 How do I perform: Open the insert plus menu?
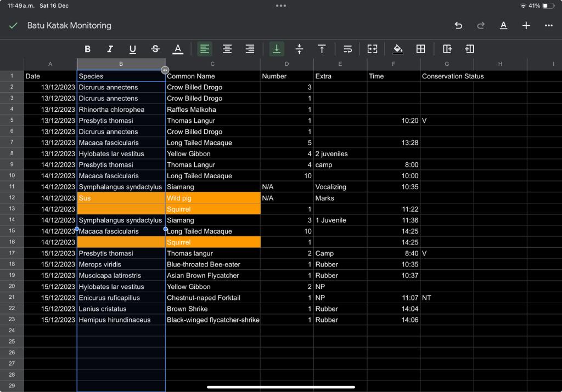click(526, 25)
